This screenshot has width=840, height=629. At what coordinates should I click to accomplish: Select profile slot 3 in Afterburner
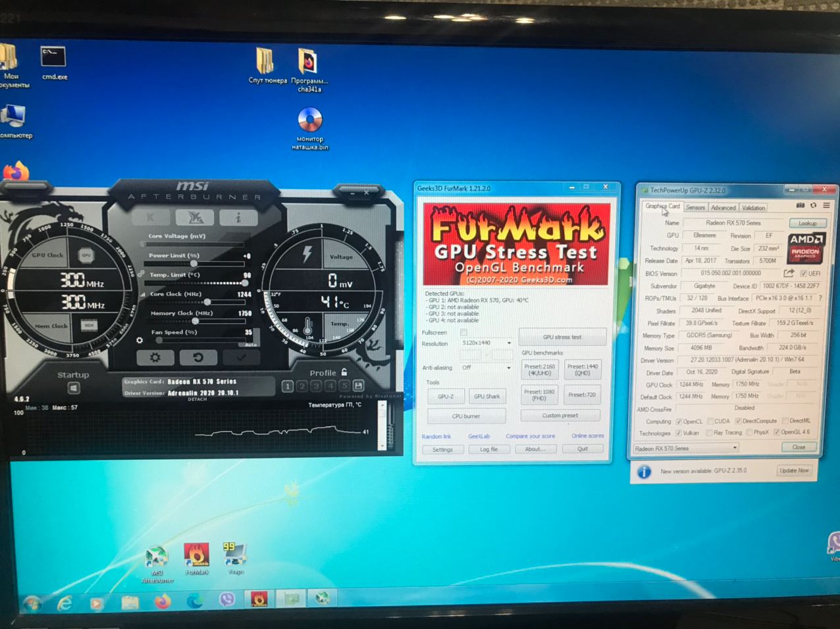316,386
